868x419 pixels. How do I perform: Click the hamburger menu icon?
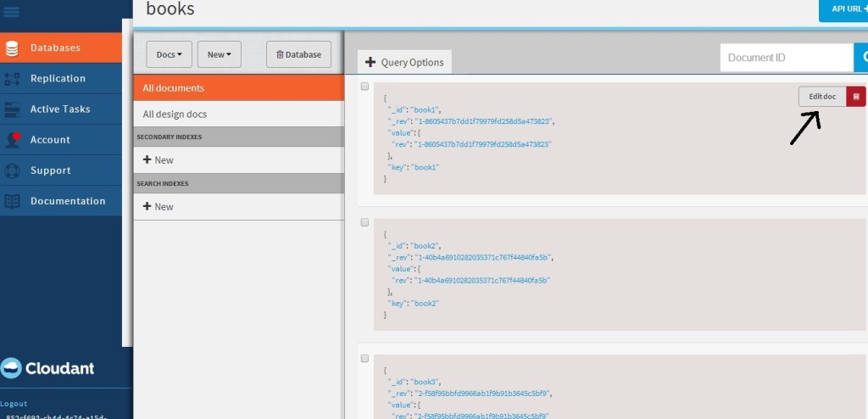tap(13, 12)
